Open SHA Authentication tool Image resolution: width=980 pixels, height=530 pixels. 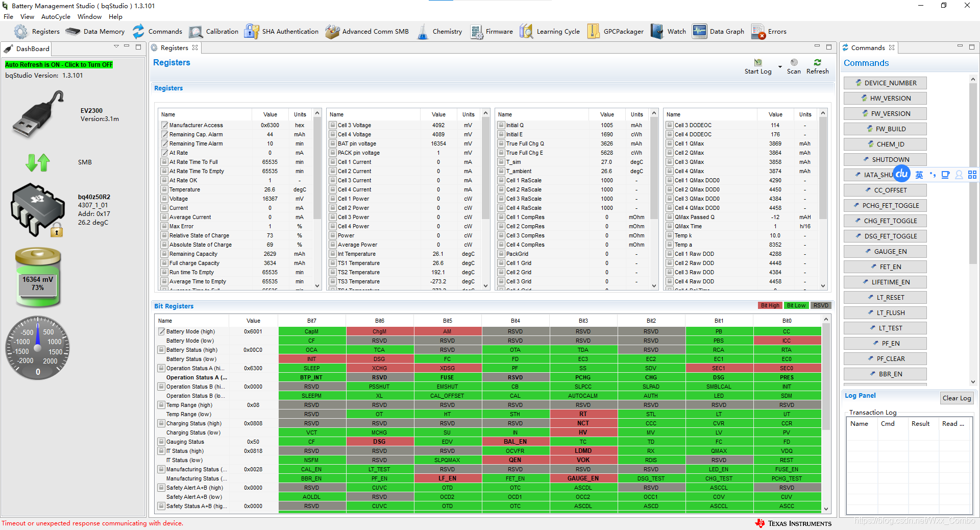[281, 32]
